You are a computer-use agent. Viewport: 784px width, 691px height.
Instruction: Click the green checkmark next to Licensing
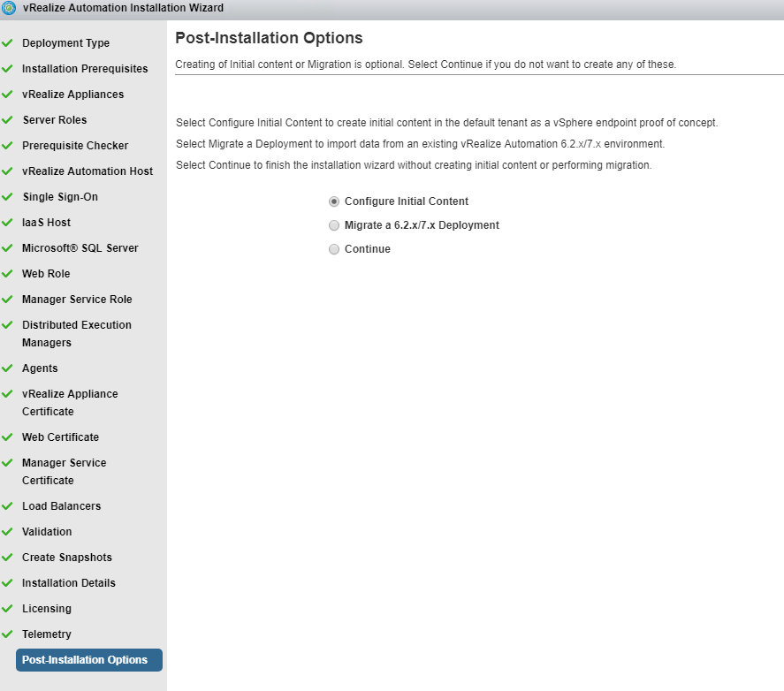[x=8, y=609]
